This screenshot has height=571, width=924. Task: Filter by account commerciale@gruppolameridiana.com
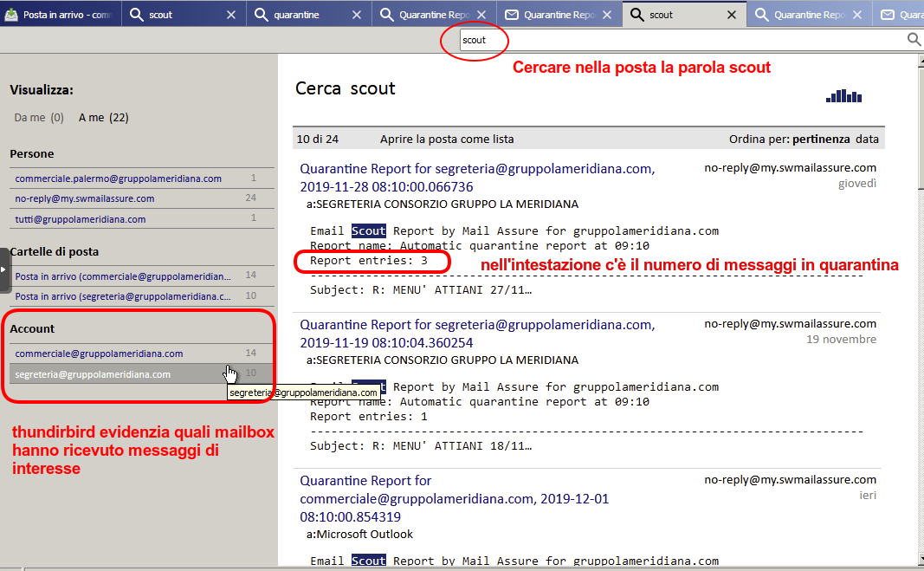[99, 354]
